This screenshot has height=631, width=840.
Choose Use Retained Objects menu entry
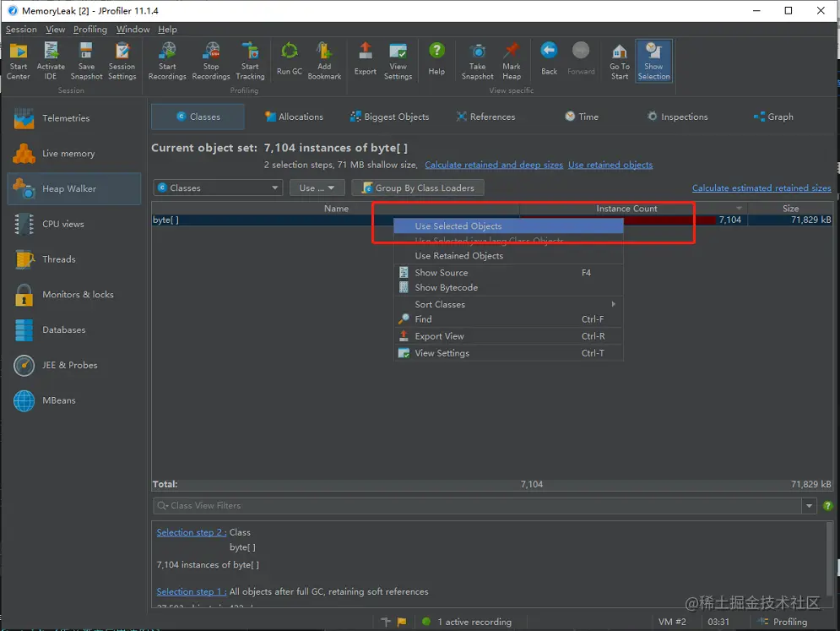pos(508,256)
